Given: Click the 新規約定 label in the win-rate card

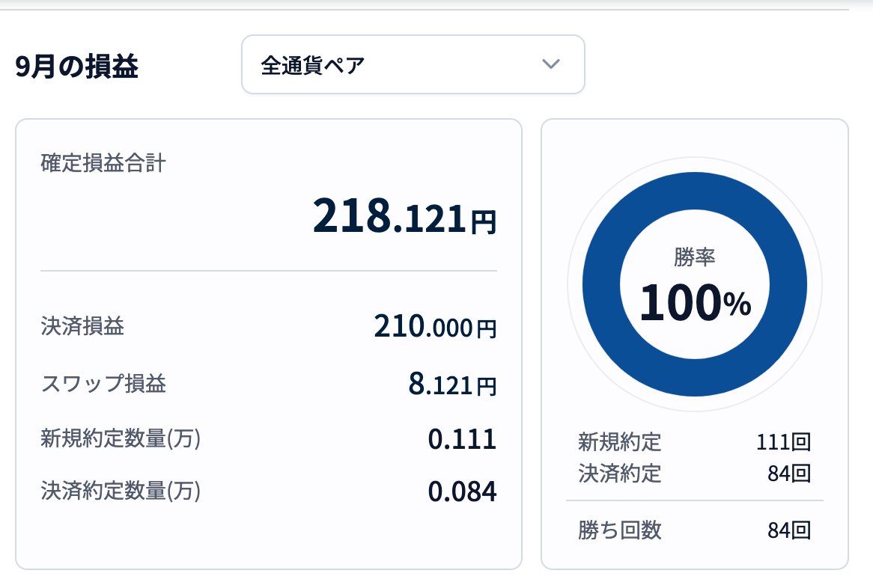Looking at the screenshot, I should point(620,442).
